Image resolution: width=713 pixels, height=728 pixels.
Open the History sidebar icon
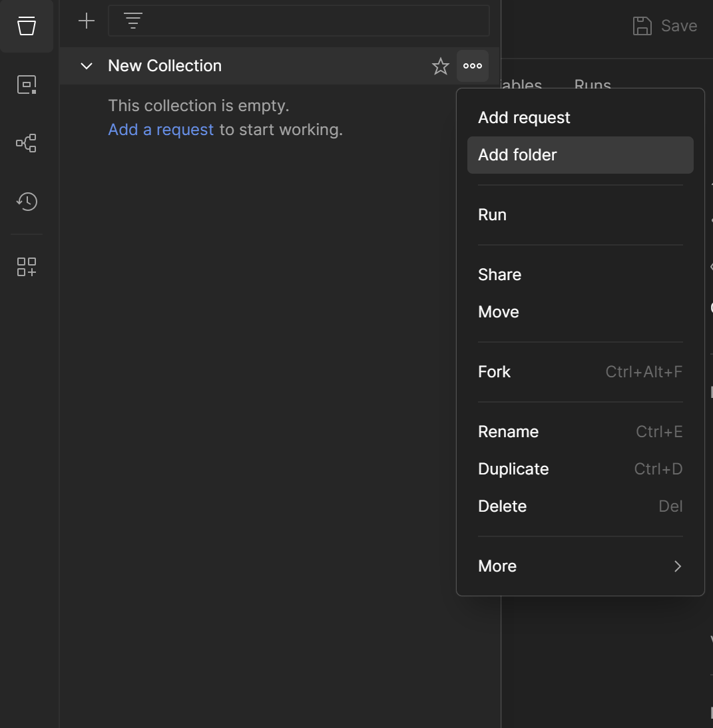[x=27, y=201]
